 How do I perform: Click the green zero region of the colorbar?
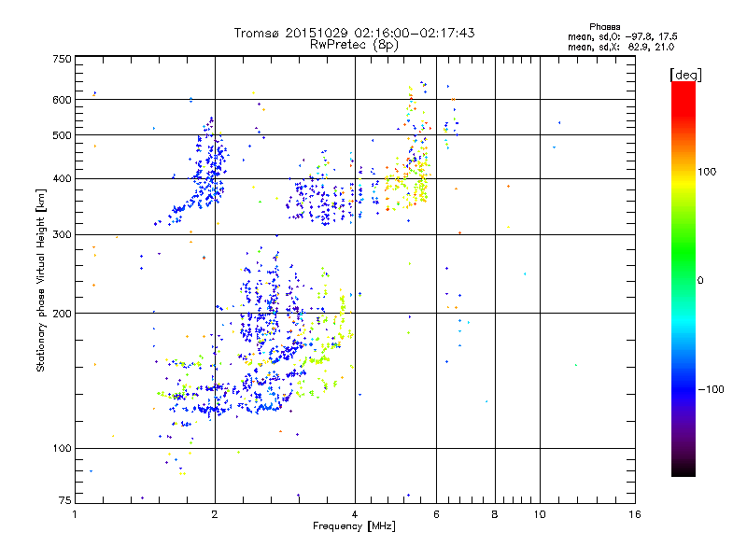pos(684,280)
